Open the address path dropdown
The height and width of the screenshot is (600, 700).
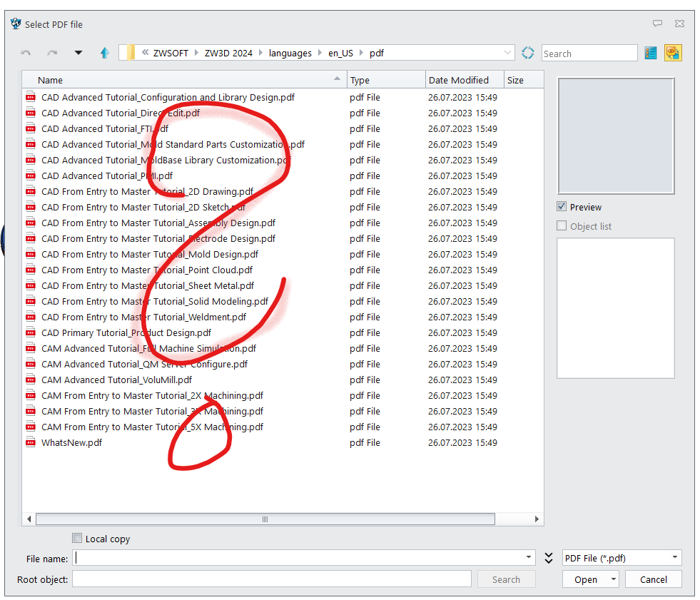[x=507, y=53]
